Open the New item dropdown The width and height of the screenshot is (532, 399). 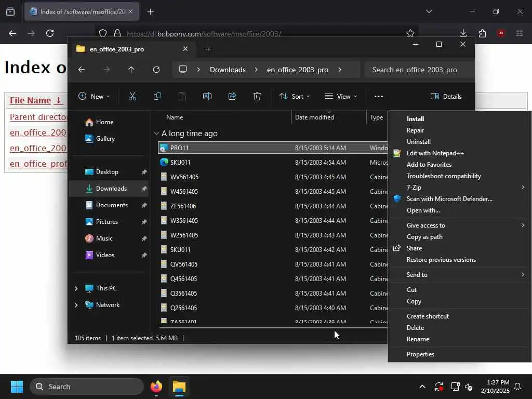[x=94, y=96]
